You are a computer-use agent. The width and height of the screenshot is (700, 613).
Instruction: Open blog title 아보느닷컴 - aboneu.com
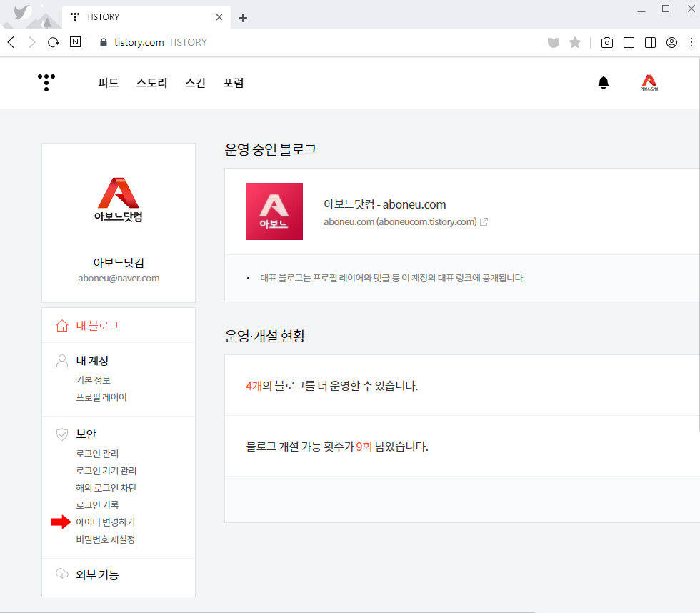(385, 204)
